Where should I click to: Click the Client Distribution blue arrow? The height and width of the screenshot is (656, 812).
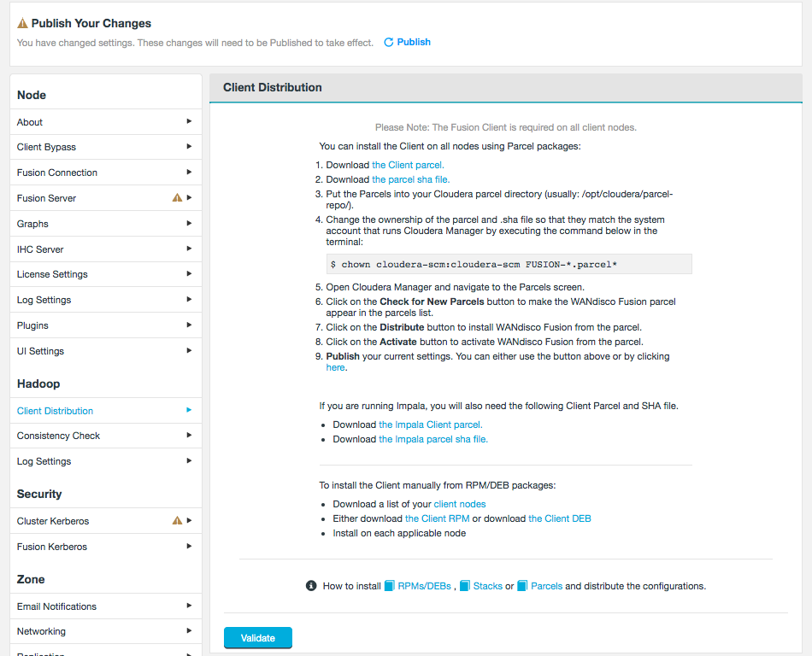click(x=189, y=410)
